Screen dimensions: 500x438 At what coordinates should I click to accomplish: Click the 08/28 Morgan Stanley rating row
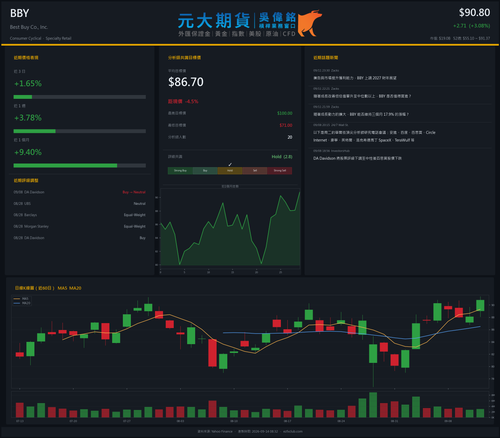point(80,226)
